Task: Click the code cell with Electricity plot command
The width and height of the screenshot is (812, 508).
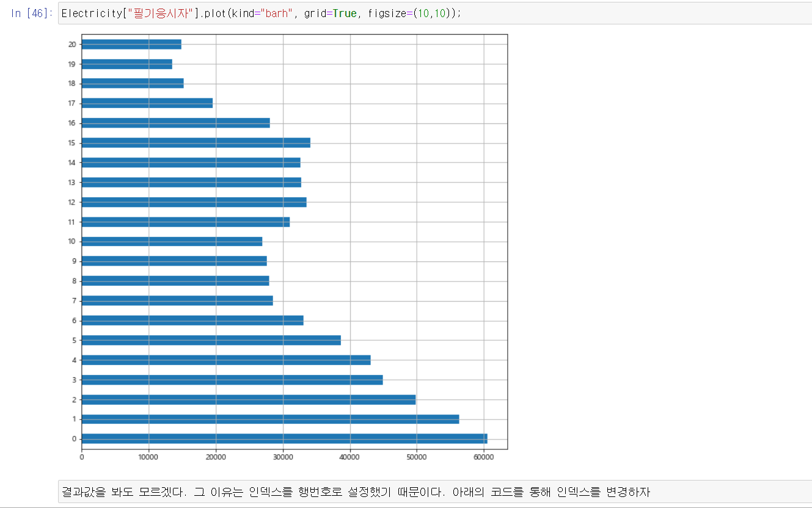Action: tap(434, 13)
